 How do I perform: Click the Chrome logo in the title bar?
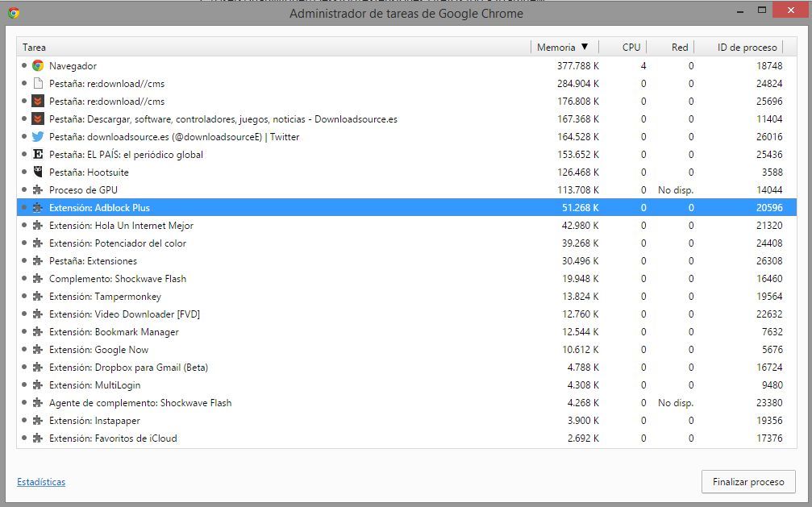pos(14,13)
